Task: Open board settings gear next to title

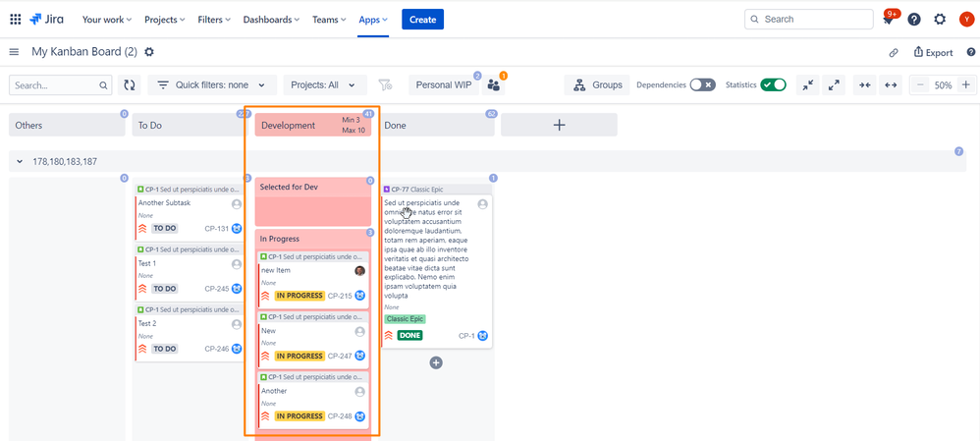Action: point(148,52)
